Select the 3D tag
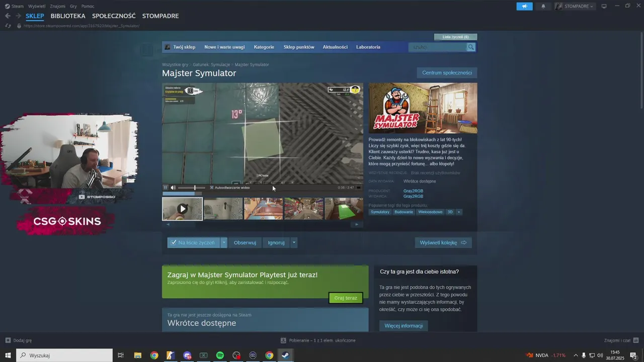The width and height of the screenshot is (644, 362). pos(450,212)
